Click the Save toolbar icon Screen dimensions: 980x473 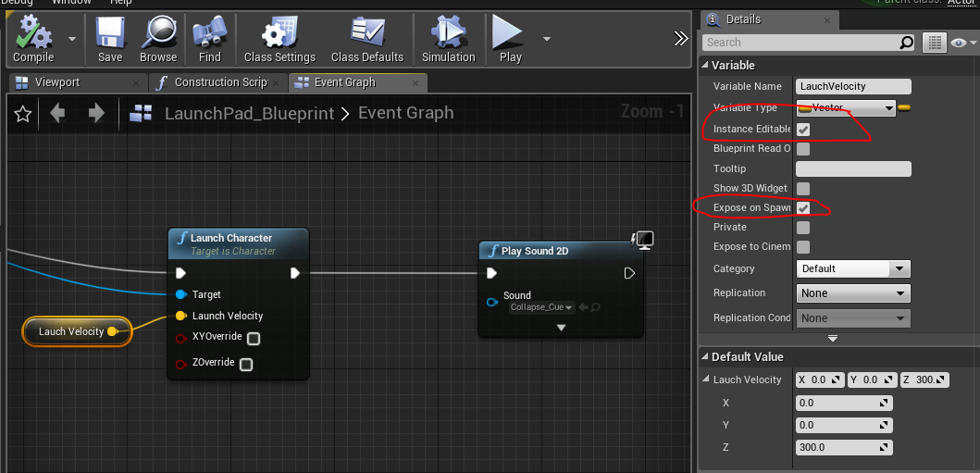click(x=110, y=37)
